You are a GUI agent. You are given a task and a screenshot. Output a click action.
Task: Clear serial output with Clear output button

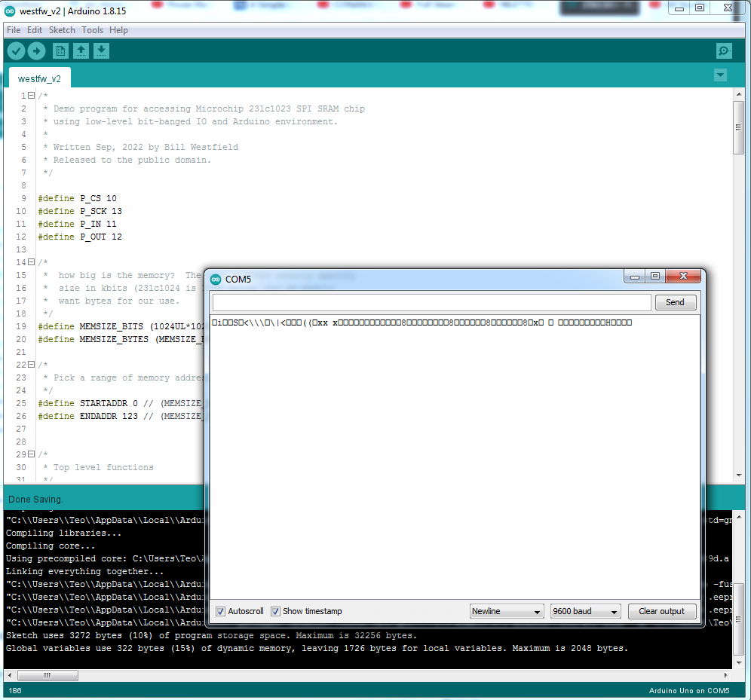pos(662,611)
